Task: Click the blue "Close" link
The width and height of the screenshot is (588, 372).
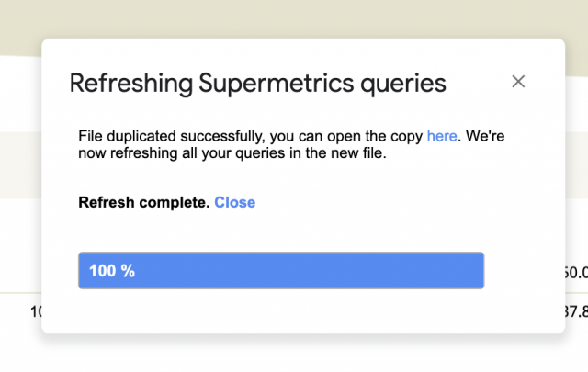Action: (x=235, y=202)
